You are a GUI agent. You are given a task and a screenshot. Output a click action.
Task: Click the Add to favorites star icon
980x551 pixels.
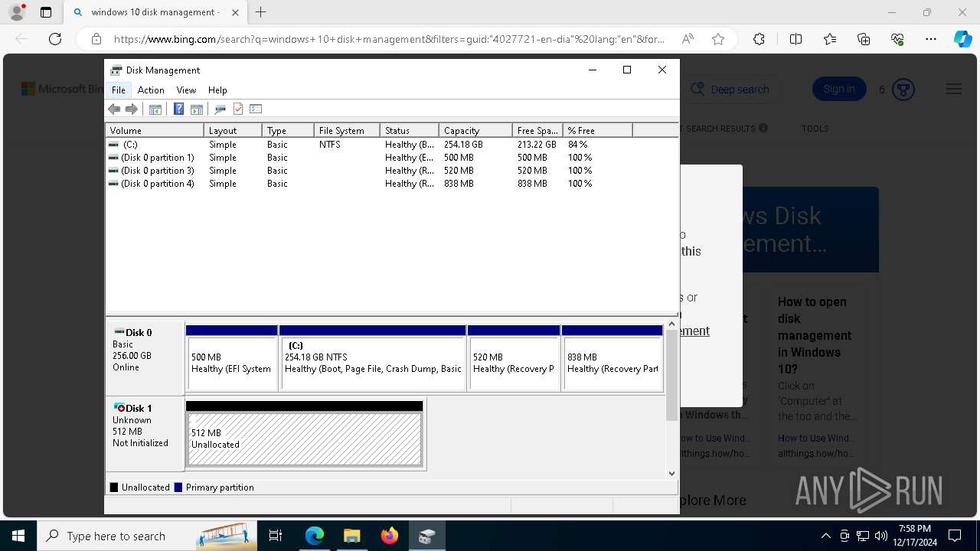(x=718, y=39)
